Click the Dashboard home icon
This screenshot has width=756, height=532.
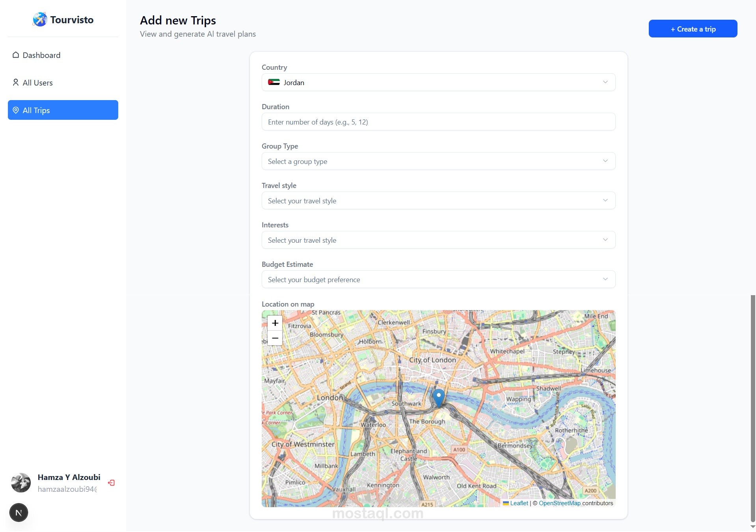click(16, 55)
